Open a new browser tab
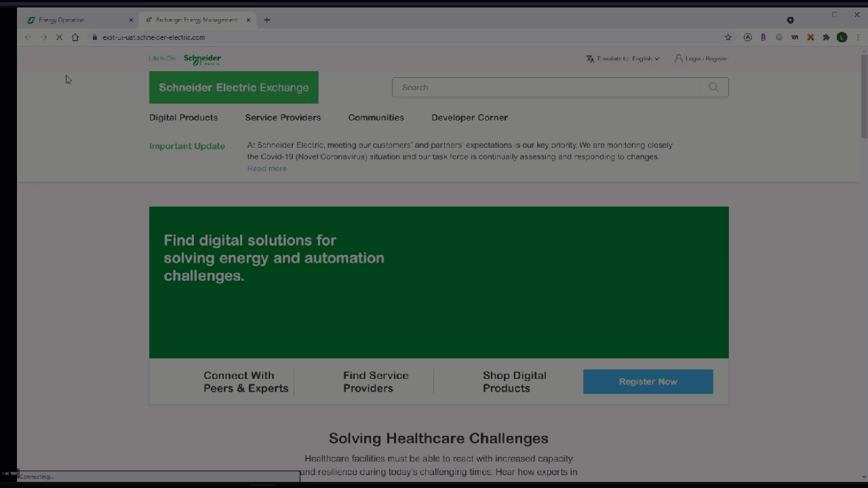This screenshot has height=488, width=868. (267, 20)
